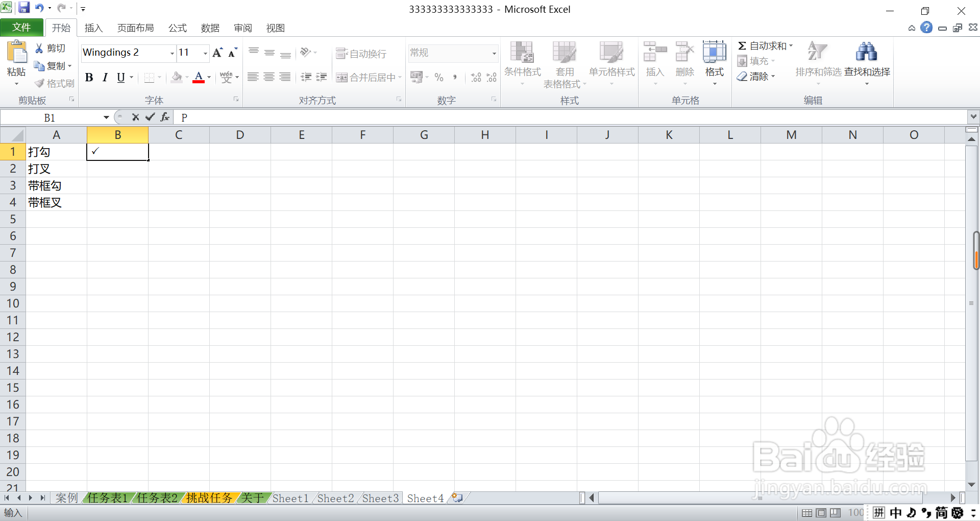Switch to the 插入 Insert tab
Image resolution: width=980 pixels, height=521 pixels.
93,28
